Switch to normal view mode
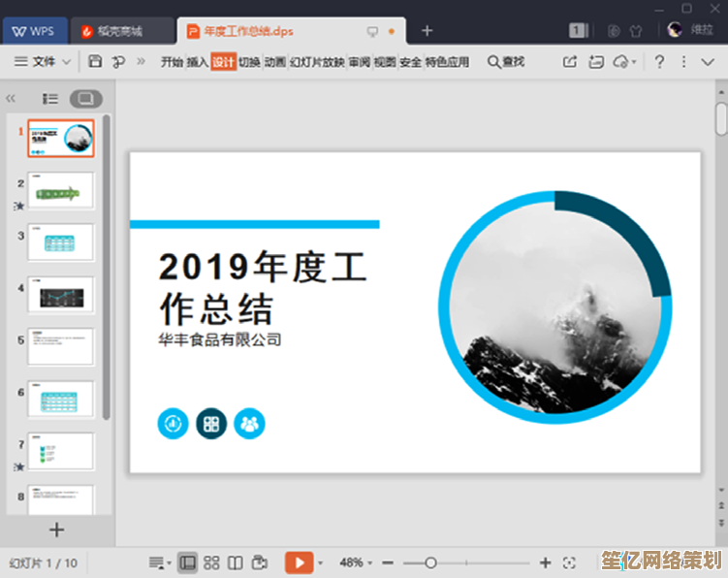The image size is (728, 578). tap(188, 562)
